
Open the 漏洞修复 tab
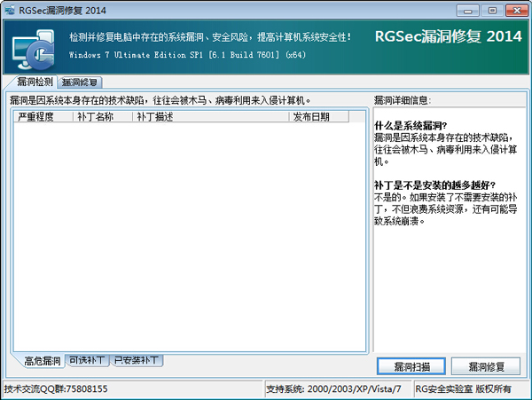(x=80, y=82)
